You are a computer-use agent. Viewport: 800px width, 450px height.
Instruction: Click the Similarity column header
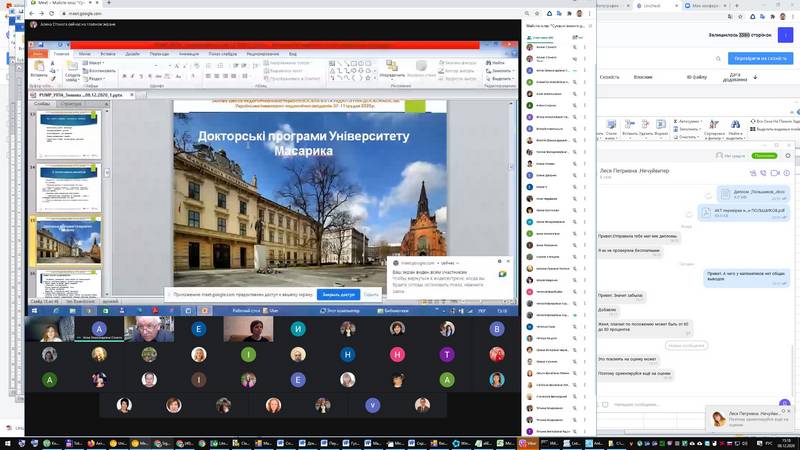click(609, 77)
